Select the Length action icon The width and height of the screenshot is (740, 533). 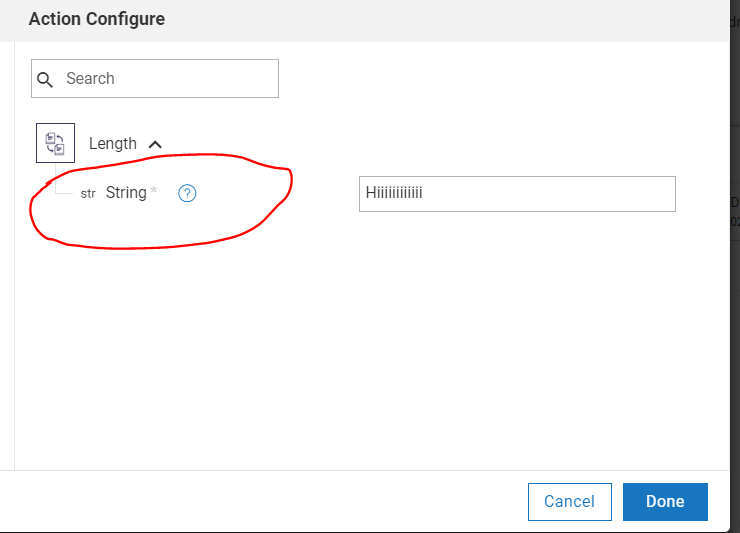(55, 143)
